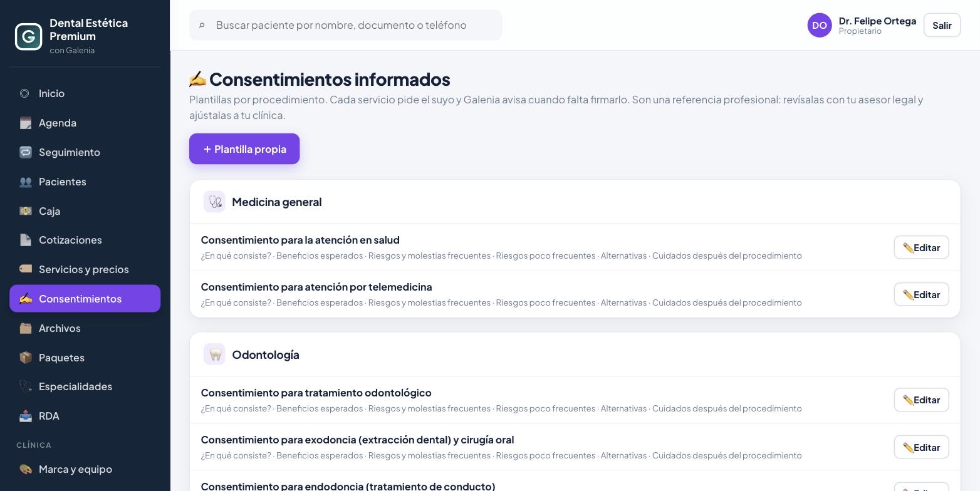Viewport: 980px width, 491px height.
Task: Click 'Consentimiento para atención por telemedicina' title
Action: pyautogui.click(x=316, y=287)
